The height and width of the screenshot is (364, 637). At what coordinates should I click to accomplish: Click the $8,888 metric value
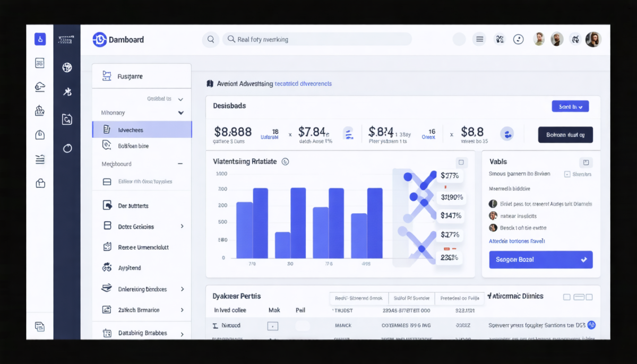pos(233,132)
